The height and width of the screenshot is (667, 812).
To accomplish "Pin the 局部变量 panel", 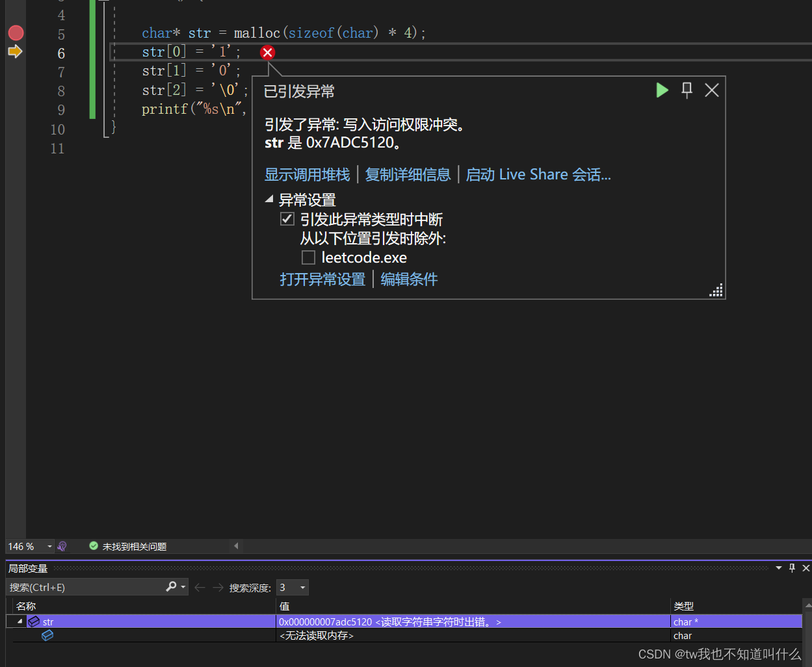I will 792,568.
